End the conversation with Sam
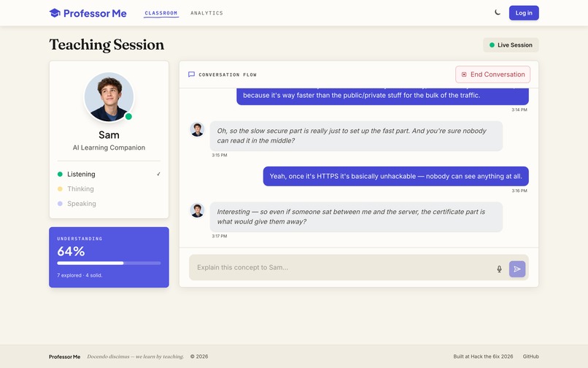 492,74
